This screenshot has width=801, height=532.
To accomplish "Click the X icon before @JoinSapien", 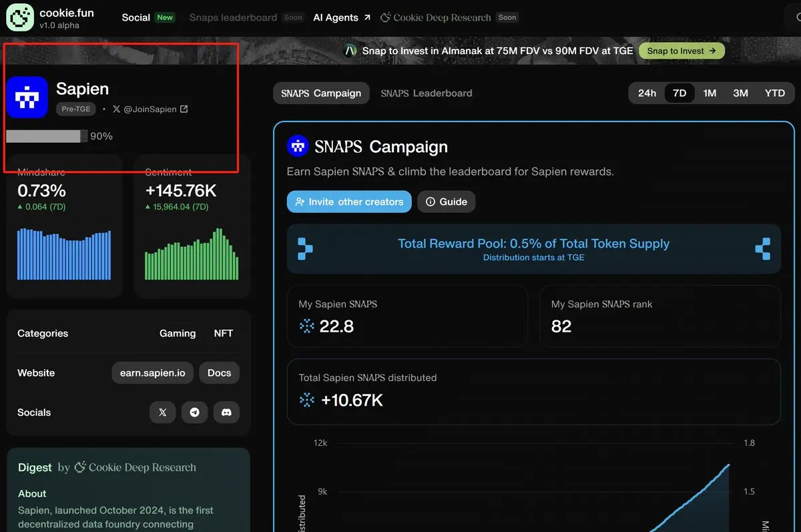I will (x=117, y=109).
